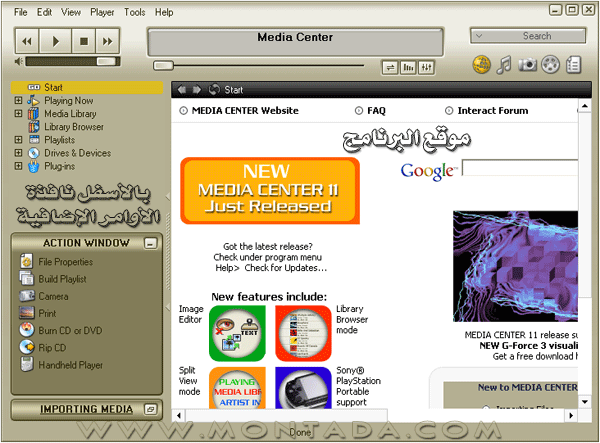Open the Player menu

point(102,12)
